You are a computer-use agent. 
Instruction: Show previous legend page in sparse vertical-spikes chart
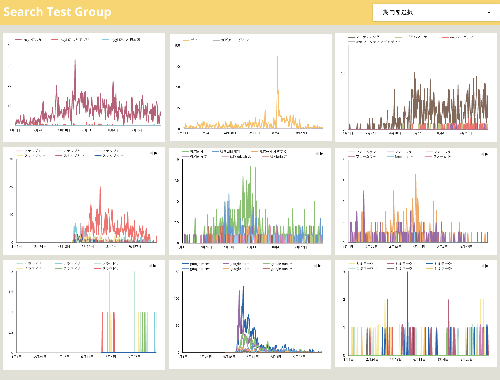(151, 266)
